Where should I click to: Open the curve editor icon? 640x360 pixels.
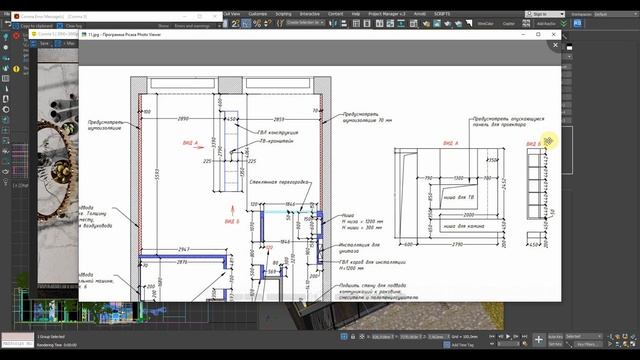(x=390, y=24)
